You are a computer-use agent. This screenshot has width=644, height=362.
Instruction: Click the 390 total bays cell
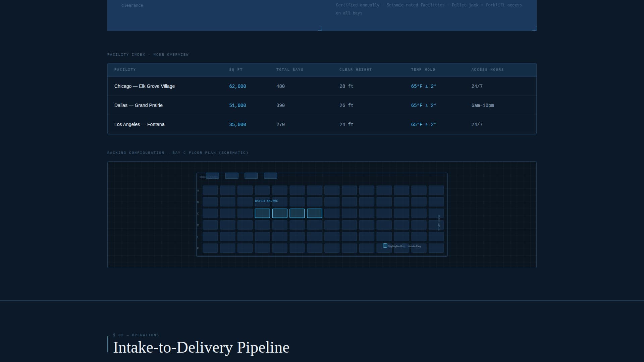point(280,106)
